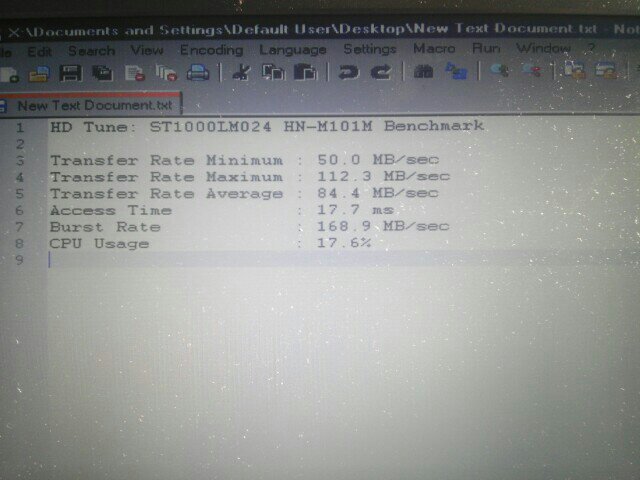
Task: Click the Zoom In toolbar icon
Action: point(499,70)
